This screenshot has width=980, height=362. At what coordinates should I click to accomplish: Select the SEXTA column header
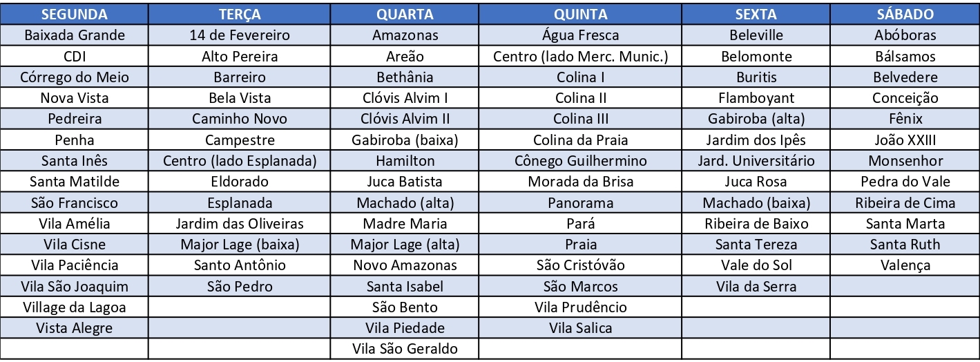pos(756,15)
